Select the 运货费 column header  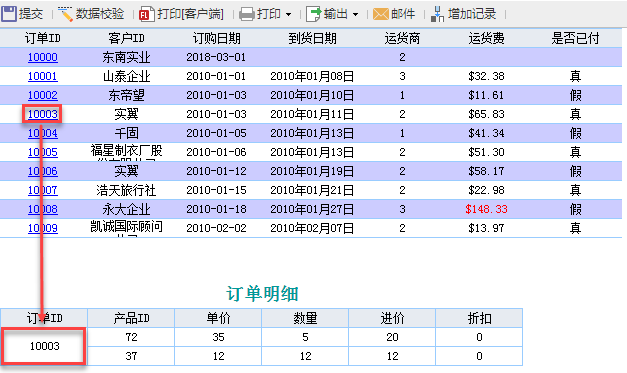(486, 38)
